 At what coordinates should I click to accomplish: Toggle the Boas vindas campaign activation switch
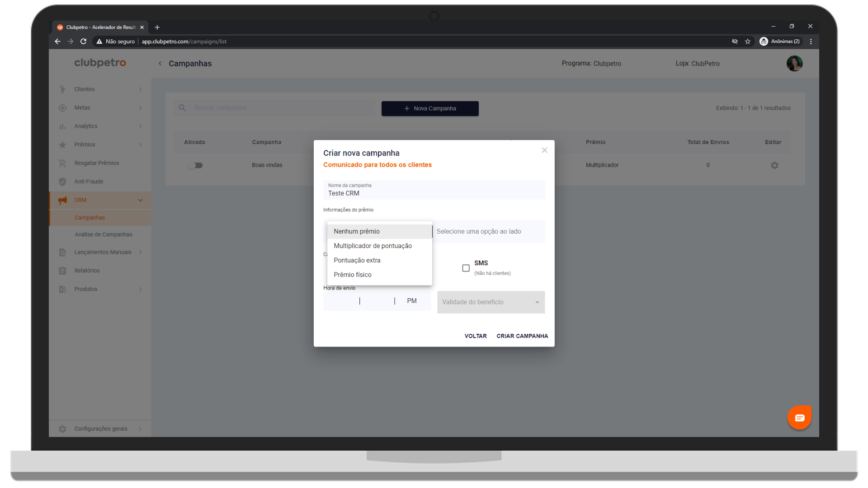195,165
